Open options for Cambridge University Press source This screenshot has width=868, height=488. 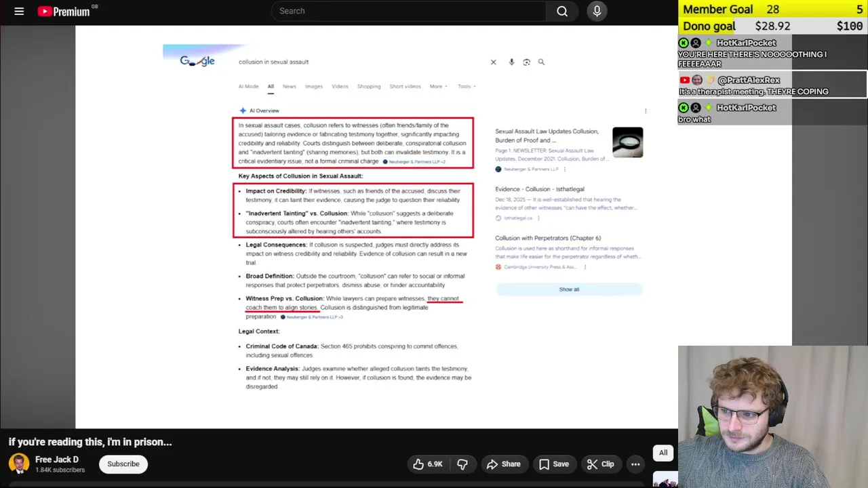coord(585,267)
